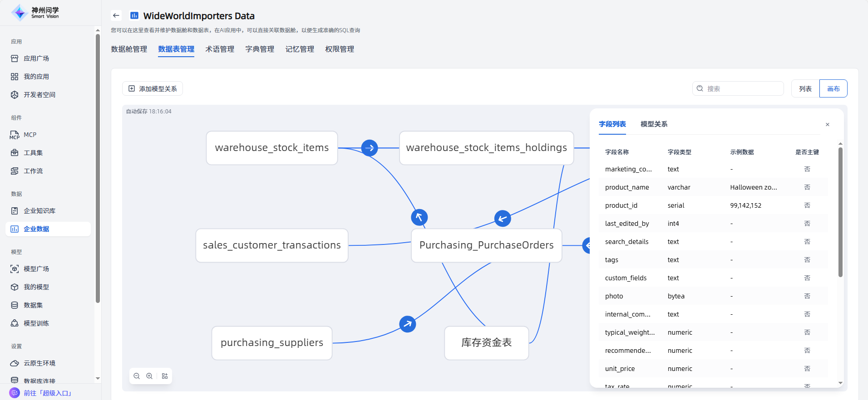Click the upper-left arrow node above Purchasing_PurchaseOrders
This screenshot has height=400, width=868.
[419, 217]
